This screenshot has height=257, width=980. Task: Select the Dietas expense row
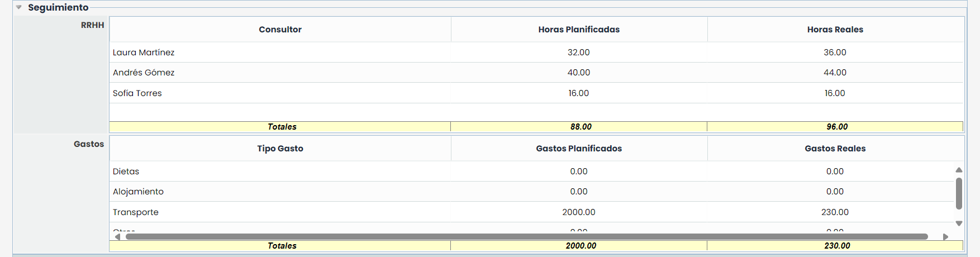tap(126, 172)
